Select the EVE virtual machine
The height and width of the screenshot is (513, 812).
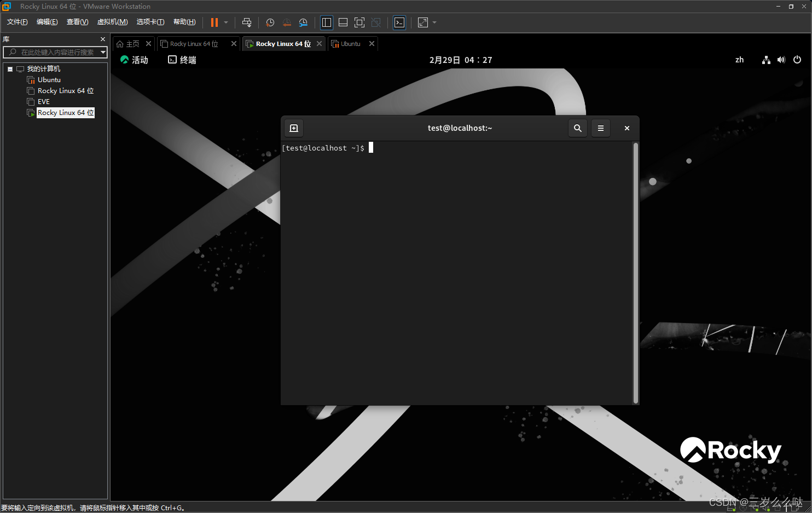tap(44, 102)
